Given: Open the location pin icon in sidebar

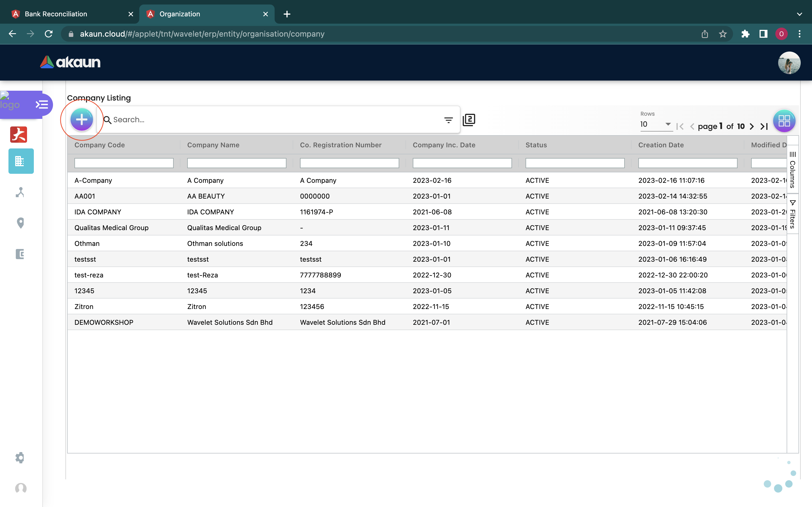Looking at the screenshot, I should [21, 223].
